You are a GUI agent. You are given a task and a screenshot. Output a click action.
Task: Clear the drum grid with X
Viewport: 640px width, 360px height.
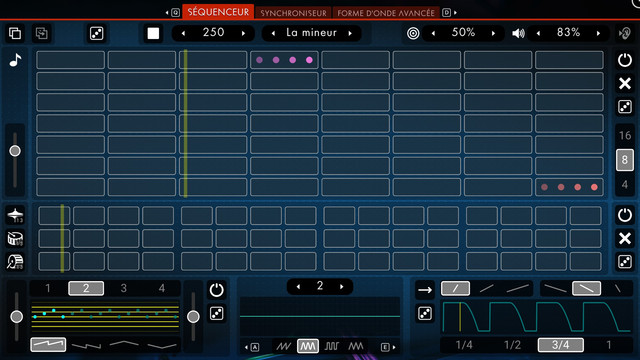point(624,238)
